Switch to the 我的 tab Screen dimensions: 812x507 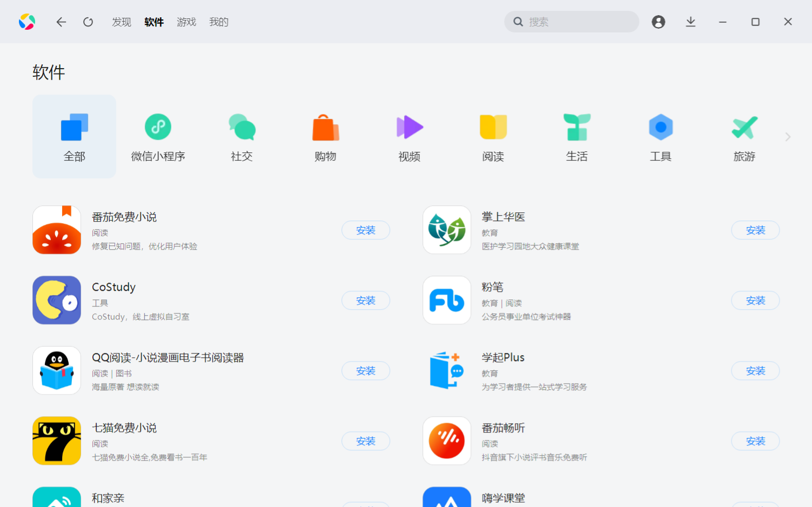[219, 22]
